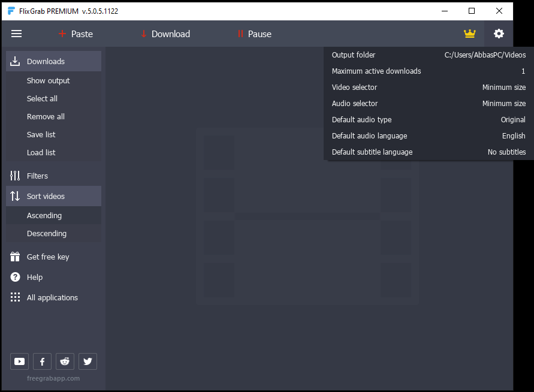Change Maximum active downloads value 1
Screen dimensions: 534x392
coord(523,71)
